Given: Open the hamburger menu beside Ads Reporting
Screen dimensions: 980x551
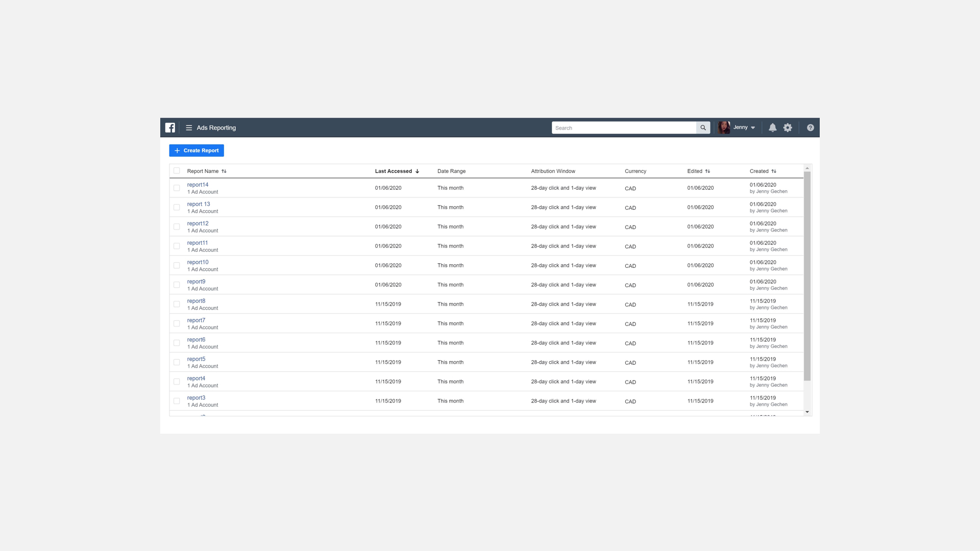Looking at the screenshot, I should click(x=189, y=128).
